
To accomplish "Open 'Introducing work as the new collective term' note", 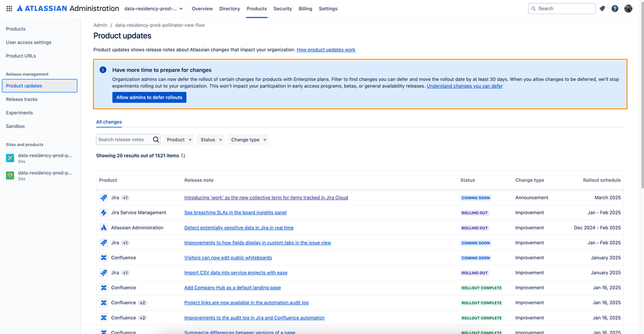I will 266,198.
